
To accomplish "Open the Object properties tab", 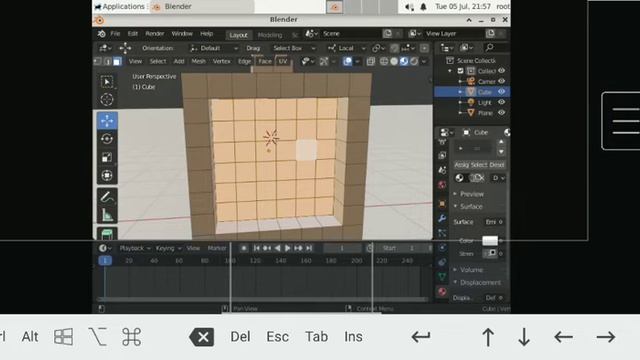I will [442, 203].
